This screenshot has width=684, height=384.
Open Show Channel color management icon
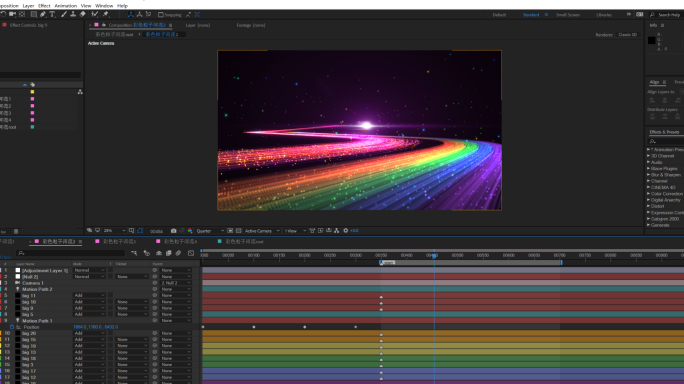point(190,230)
